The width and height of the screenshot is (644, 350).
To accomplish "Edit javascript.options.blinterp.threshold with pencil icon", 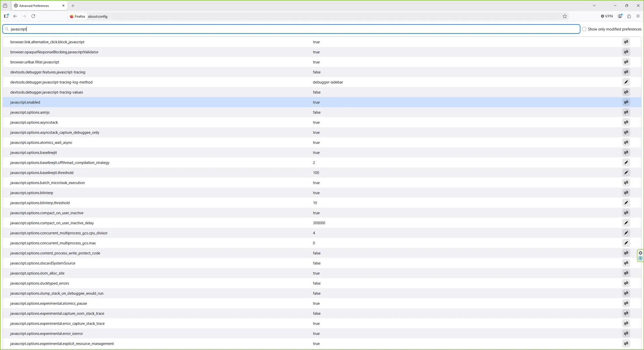I will tap(626, 203).
